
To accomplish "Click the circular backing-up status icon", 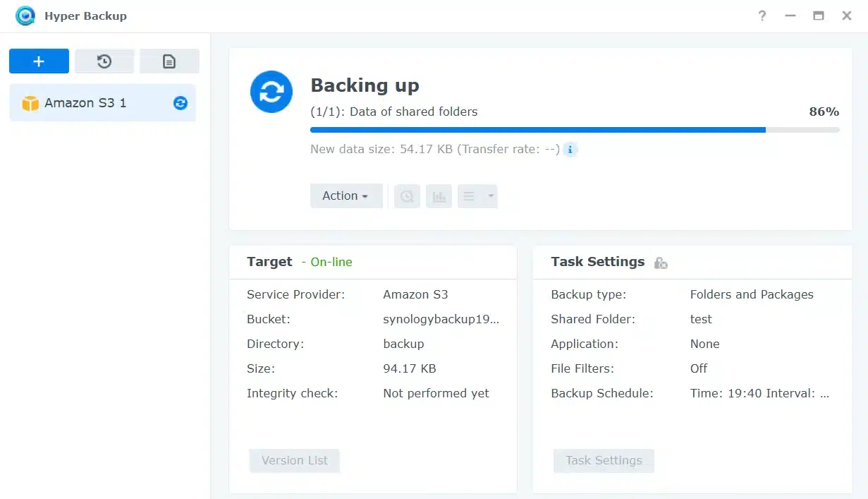I will [271, 92].
